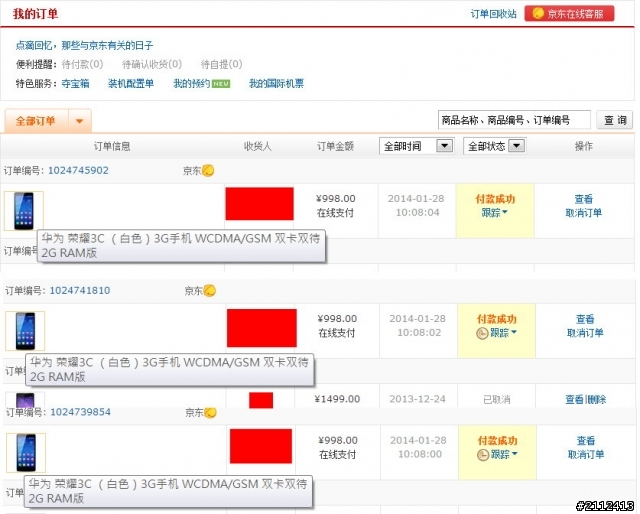Cancel order 1024741810
640x514 pixels.
585,333
